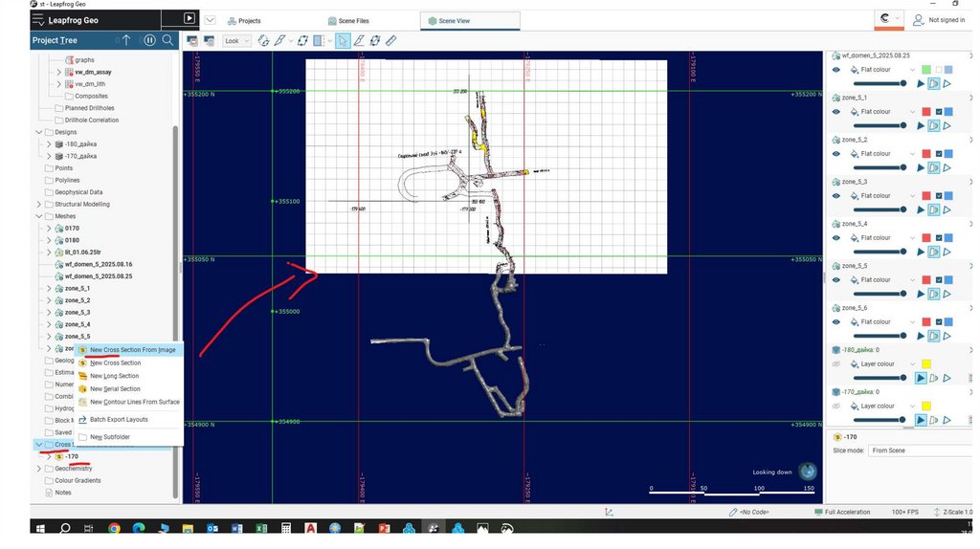Screen dimensions: 980x549
Task: Open the Look dropdown in toolbar
Action: [x=236, y=41]
